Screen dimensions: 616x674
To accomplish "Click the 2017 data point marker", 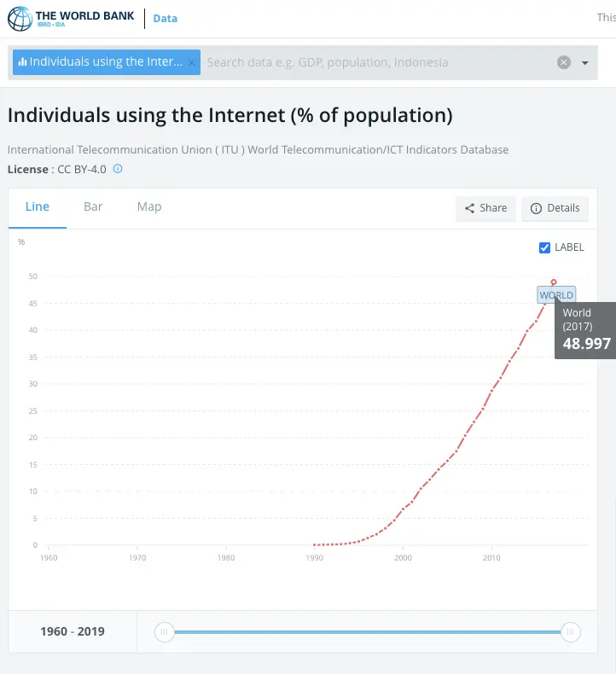I will pyautogui.click(x=554, y=282).
